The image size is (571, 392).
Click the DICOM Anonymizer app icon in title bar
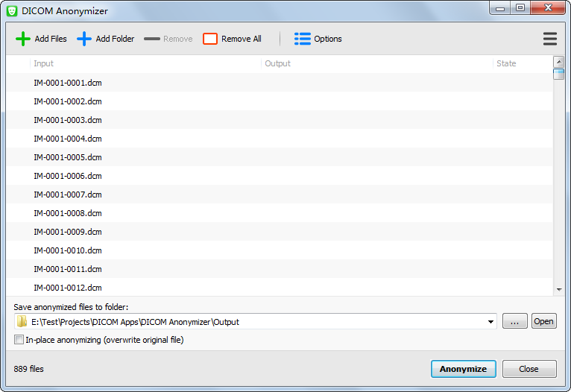(x=12, y=10)
